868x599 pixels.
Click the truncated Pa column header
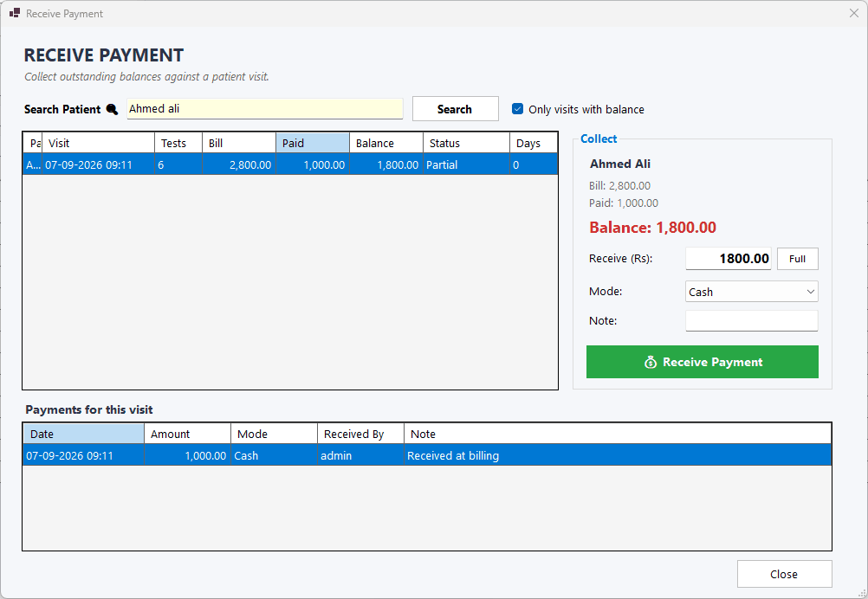33,143
